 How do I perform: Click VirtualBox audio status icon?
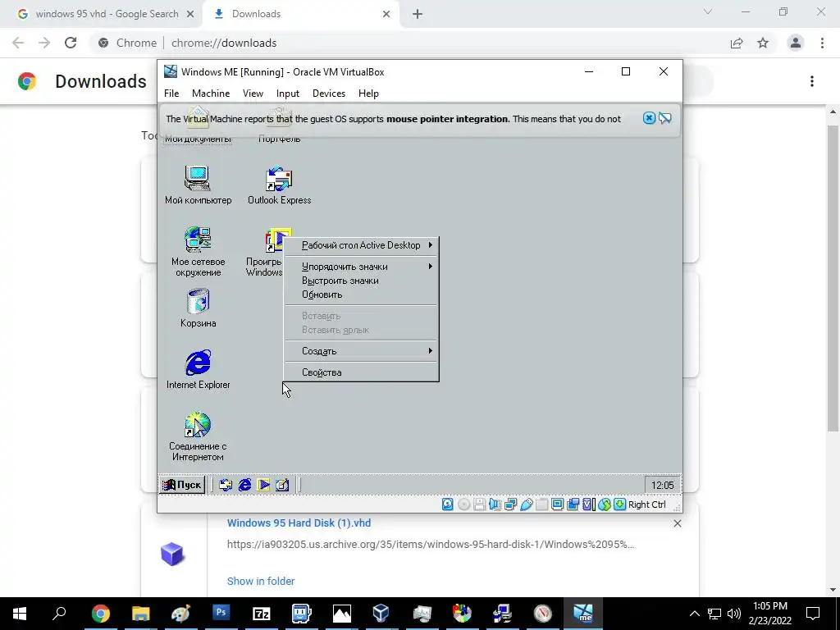pyautogui.click(x=495, y=504)
